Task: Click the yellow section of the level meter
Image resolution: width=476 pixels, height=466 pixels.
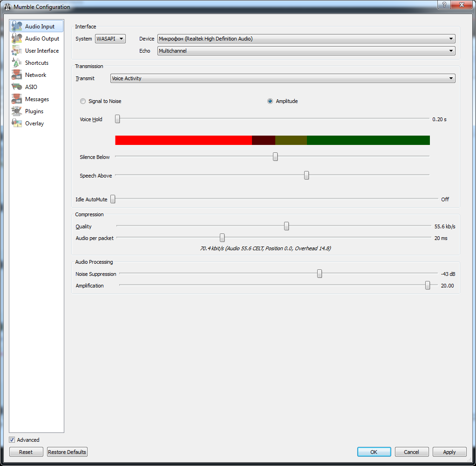Action: click(291, 140)
